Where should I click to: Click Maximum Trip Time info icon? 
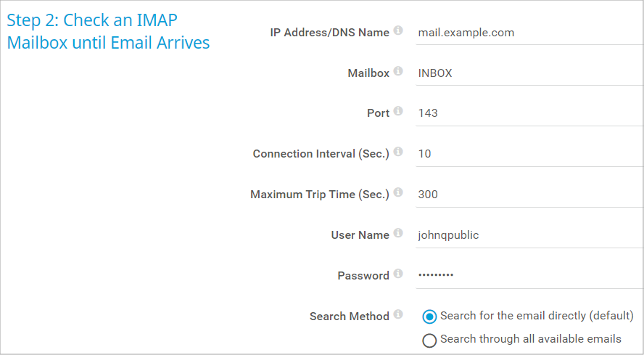(398, 194)
